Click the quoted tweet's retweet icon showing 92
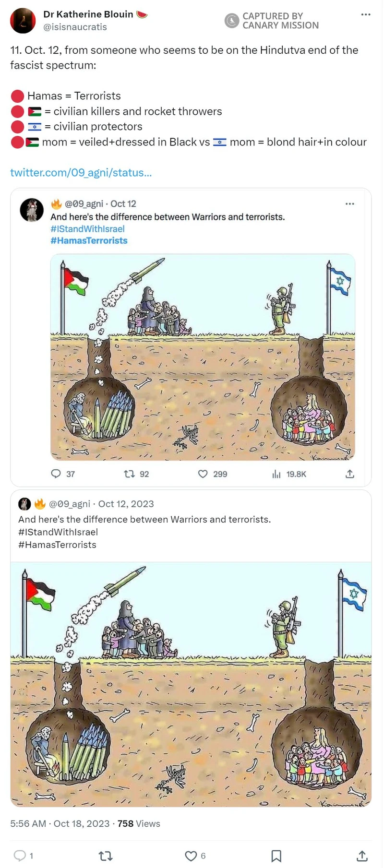This screenshot has width=384, height=868. pos(130,474)
